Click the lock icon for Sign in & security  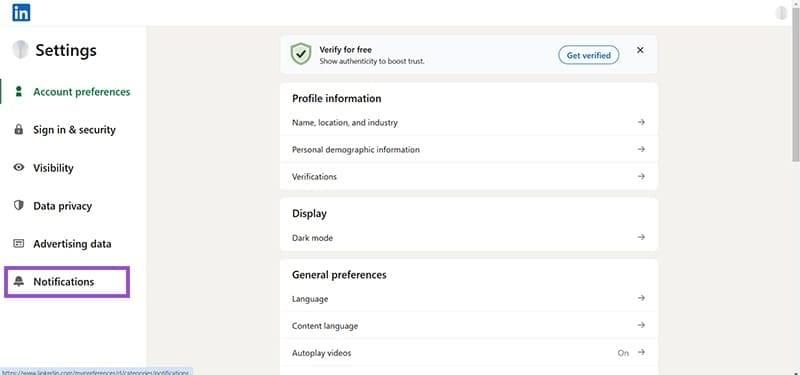19,130
